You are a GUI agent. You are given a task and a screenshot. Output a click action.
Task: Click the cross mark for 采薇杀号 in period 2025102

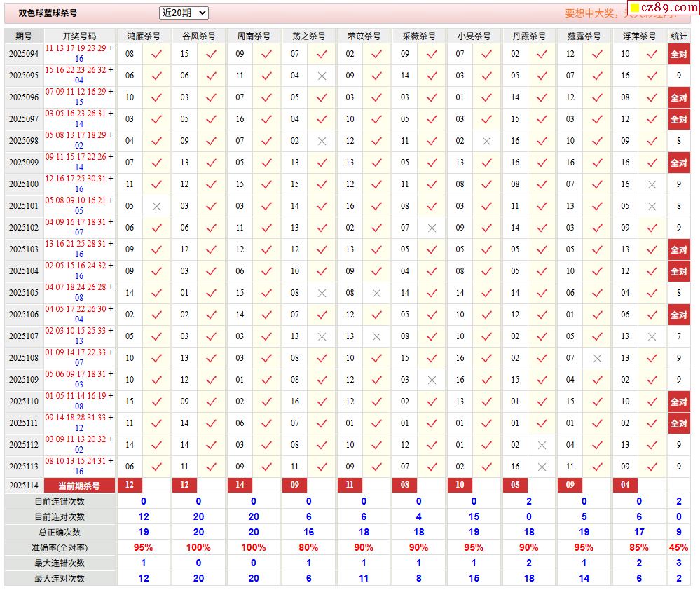pos(432,228)
